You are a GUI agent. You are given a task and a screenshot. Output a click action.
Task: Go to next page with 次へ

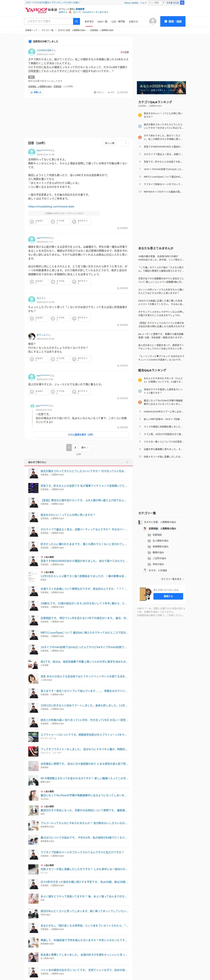point(85,447)
